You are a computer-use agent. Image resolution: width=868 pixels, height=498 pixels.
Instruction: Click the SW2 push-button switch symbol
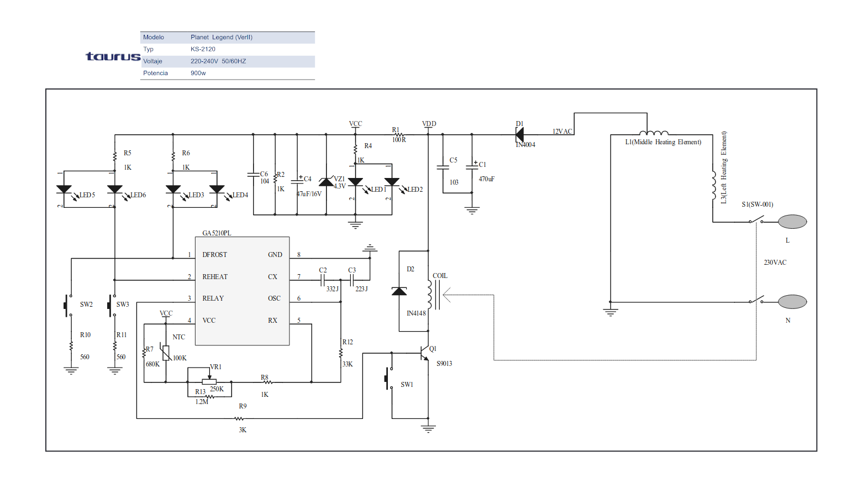pyautogui.click(x=68, y=306)
